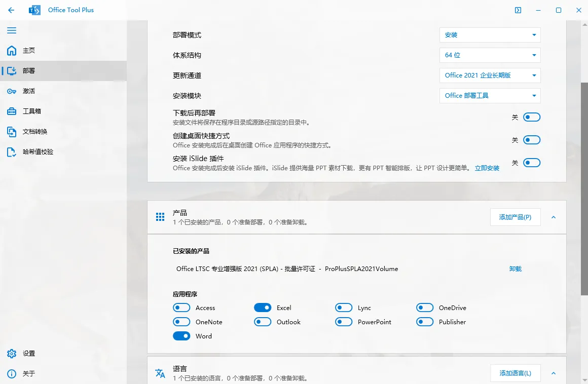Collapse the 产品 section chevron
Viewport: 588px width, 384px height.
554,217
